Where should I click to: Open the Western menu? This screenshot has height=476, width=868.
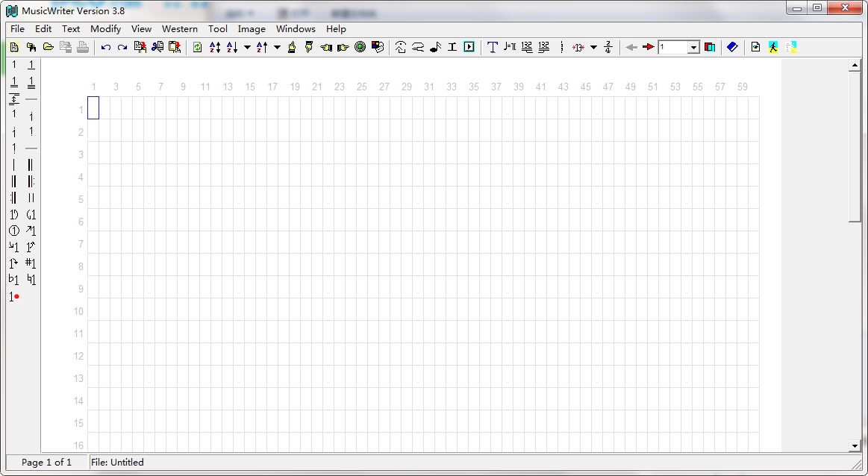pos(180,29)
